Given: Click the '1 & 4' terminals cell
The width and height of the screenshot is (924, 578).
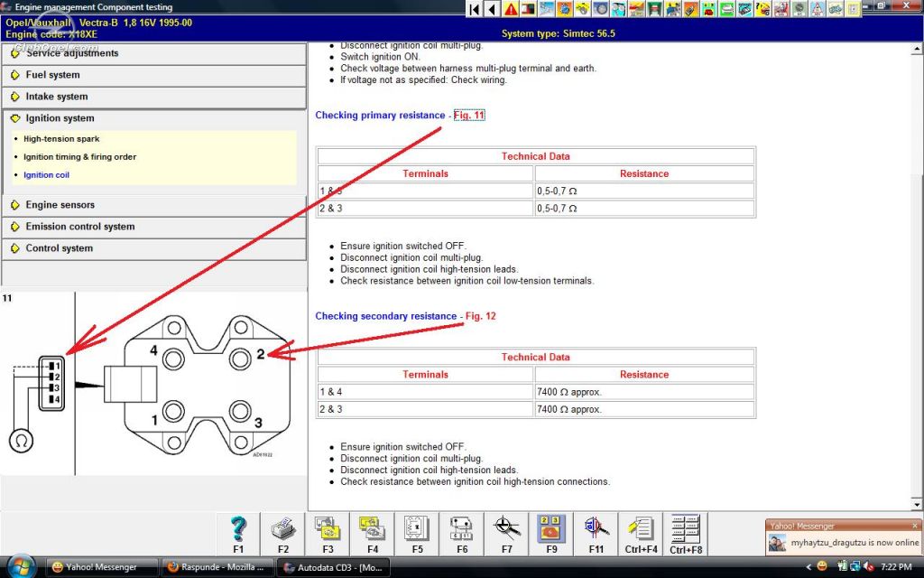Looking at the screenshot, I should click(x=426, y=392).
